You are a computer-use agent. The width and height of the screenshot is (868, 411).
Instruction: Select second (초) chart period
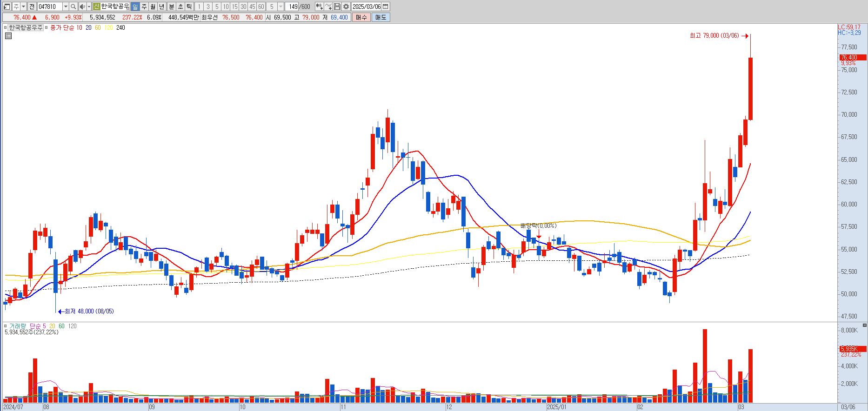tap(180, 7)
